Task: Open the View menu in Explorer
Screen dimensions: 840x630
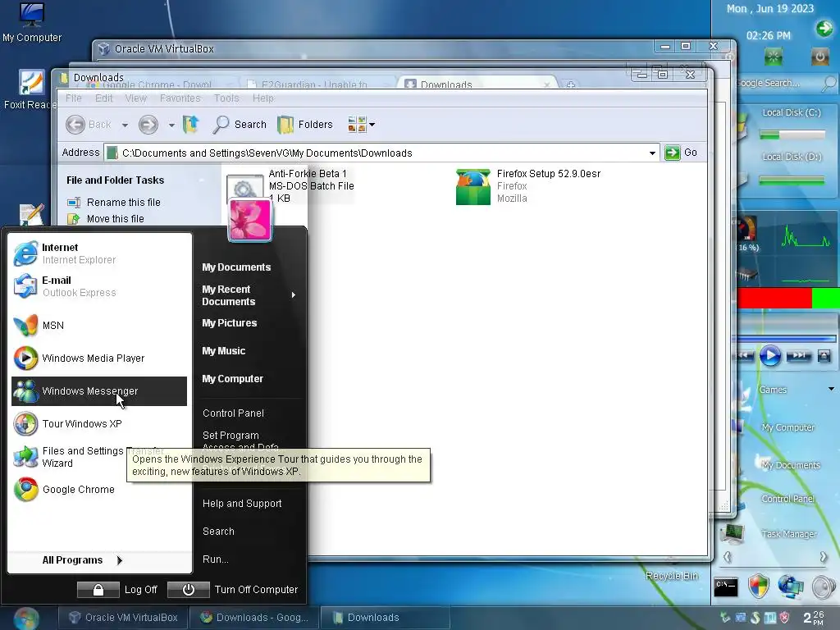Action: coord(135,98)
